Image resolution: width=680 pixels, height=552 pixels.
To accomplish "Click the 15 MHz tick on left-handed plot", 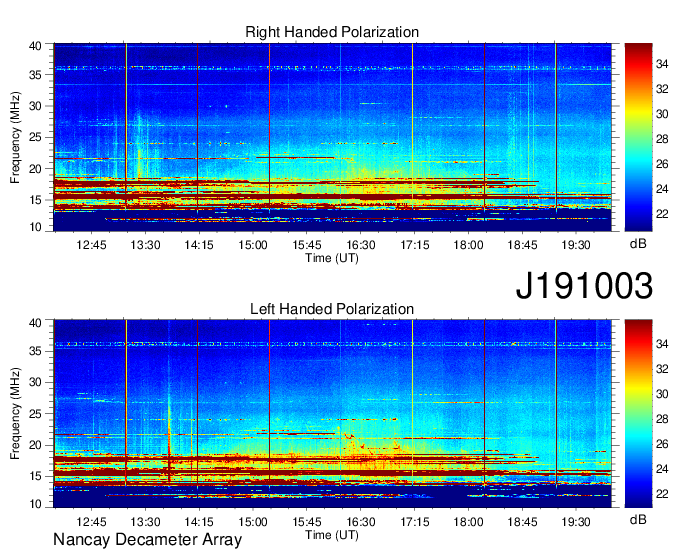I will [x=35, y=476].
